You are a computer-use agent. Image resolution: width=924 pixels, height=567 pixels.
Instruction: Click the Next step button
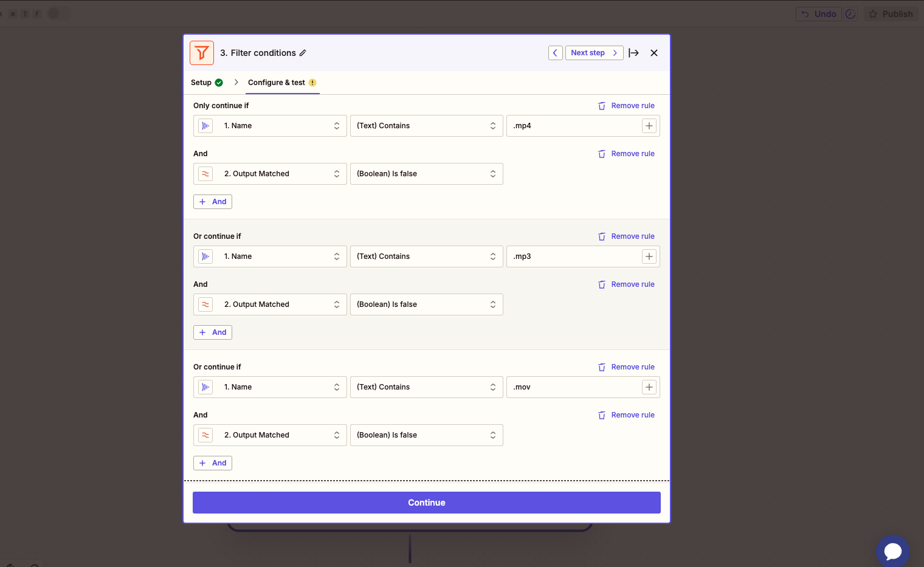pos(594,53)
